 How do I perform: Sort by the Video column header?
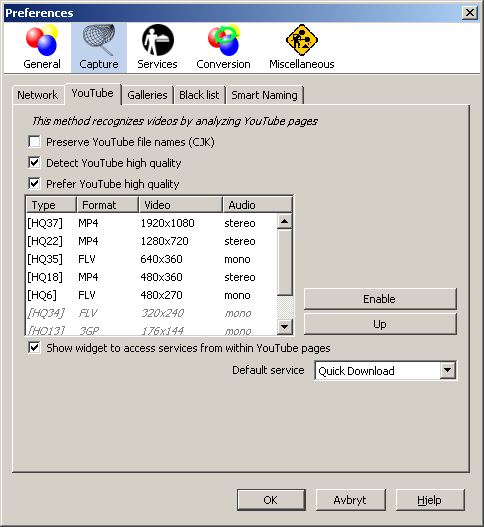(181, 205)
